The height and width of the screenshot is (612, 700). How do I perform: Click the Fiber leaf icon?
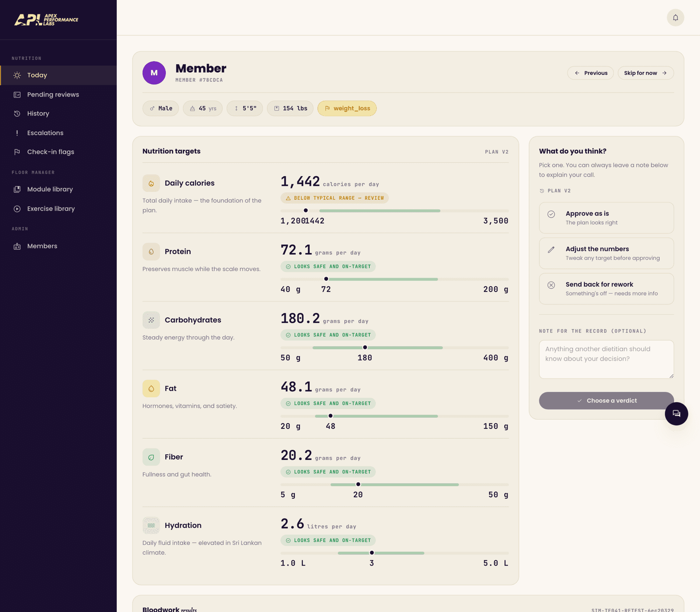tap(151, 457)
